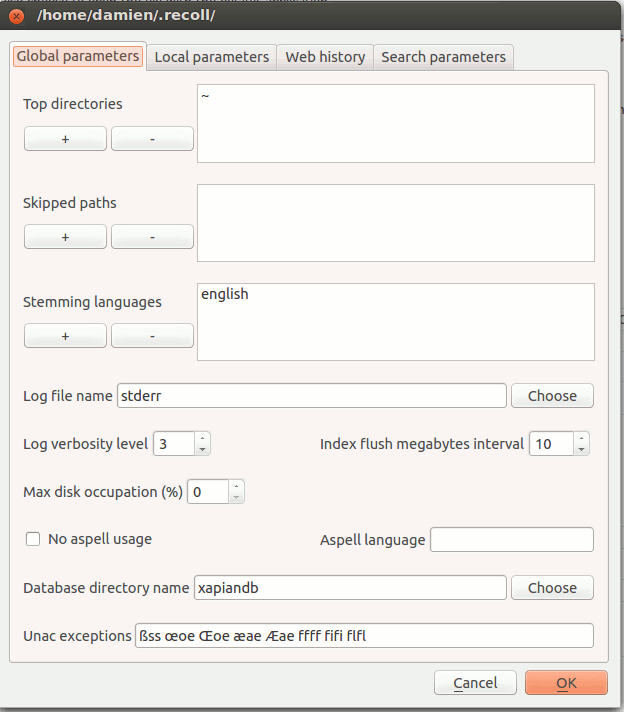Decrease Max disk occupation percentage
The height and width of the screenshot is (712, 624).
tap(236, 498)
